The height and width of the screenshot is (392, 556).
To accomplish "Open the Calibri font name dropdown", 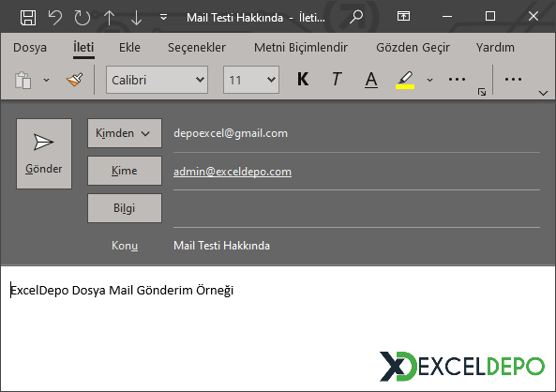I will [157, 80].
